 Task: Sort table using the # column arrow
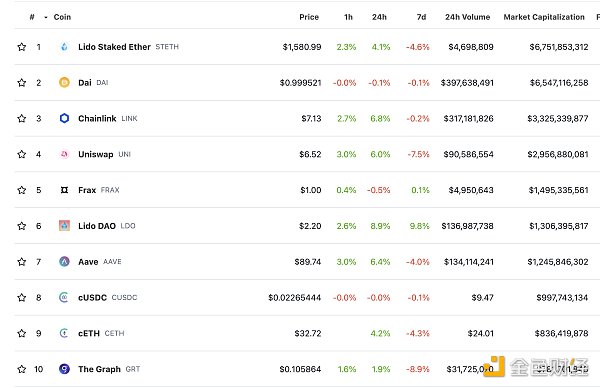46,17
